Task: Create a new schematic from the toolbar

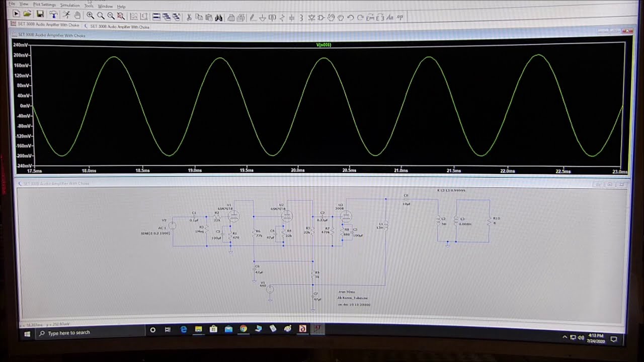Action: (x=16, y=14)
